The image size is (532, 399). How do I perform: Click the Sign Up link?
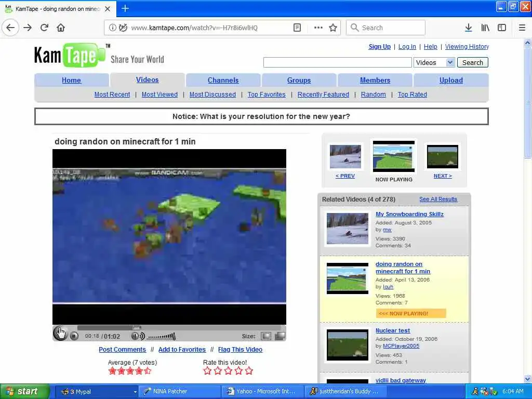379,47
